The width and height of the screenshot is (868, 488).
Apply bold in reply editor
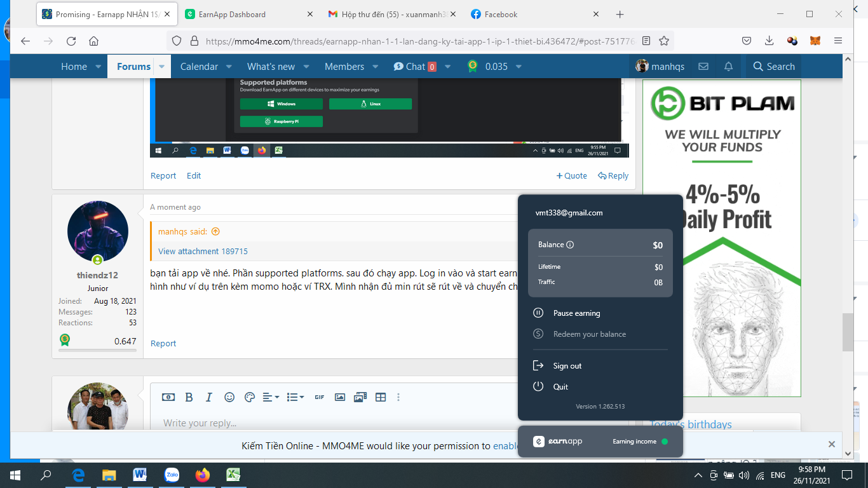click(x=189, y=397)
